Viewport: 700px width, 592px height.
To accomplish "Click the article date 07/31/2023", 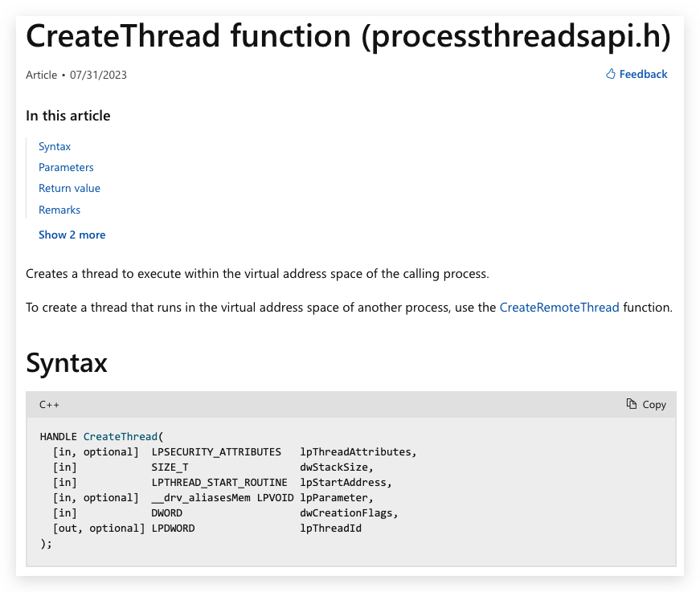I will [x=98, y=75].
